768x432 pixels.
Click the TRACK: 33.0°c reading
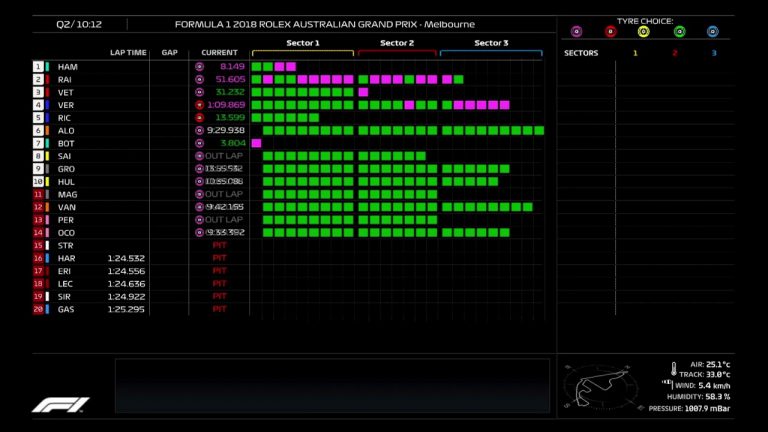click(x=704, y=375)
